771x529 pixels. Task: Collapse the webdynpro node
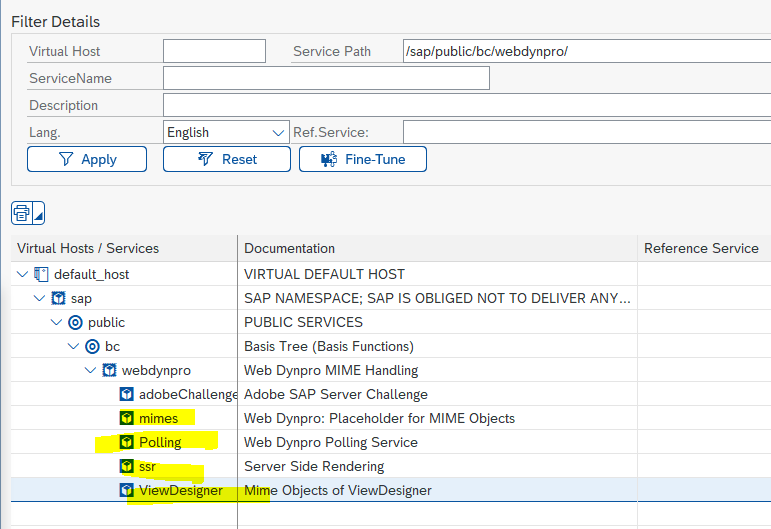click(90, 370)
